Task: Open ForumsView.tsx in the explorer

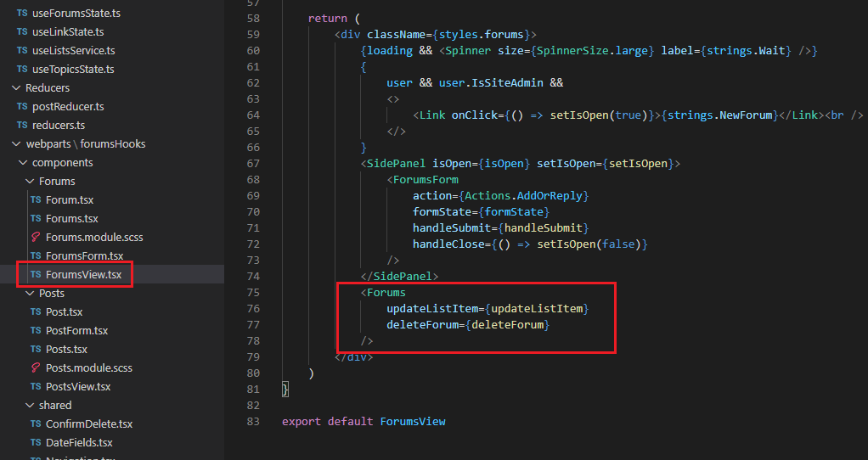Action: 83,275
